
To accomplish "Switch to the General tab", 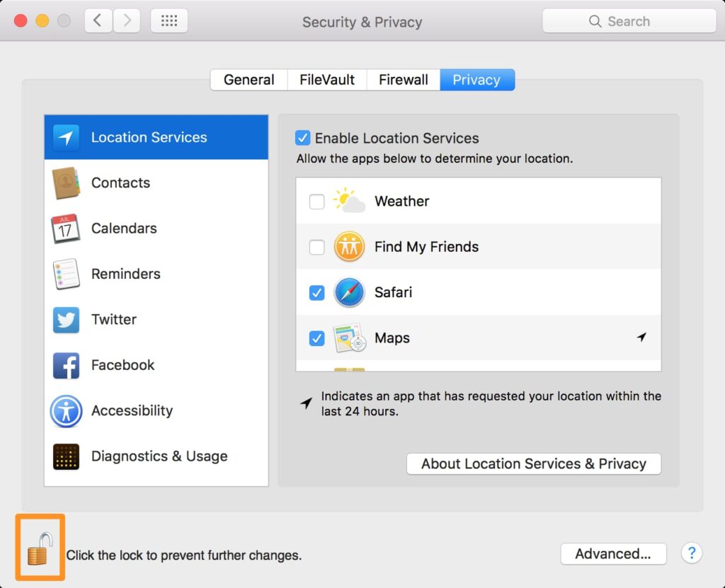I will [x=249, y=79].
